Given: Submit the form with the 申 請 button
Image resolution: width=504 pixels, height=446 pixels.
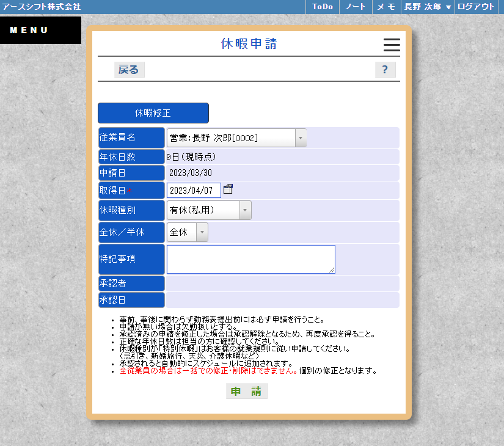Looking at the screenshot, I should point(246,392).
